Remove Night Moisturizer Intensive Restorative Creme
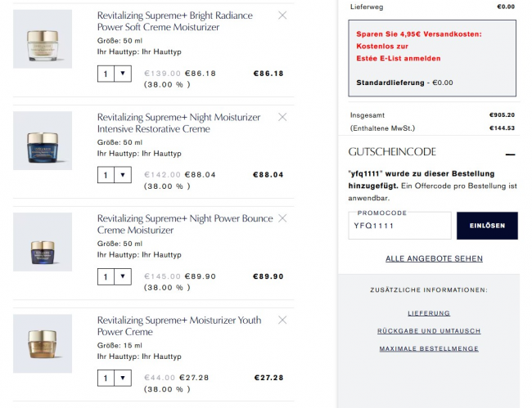Screen dimensions: 532x408 (x=282, y=117)
